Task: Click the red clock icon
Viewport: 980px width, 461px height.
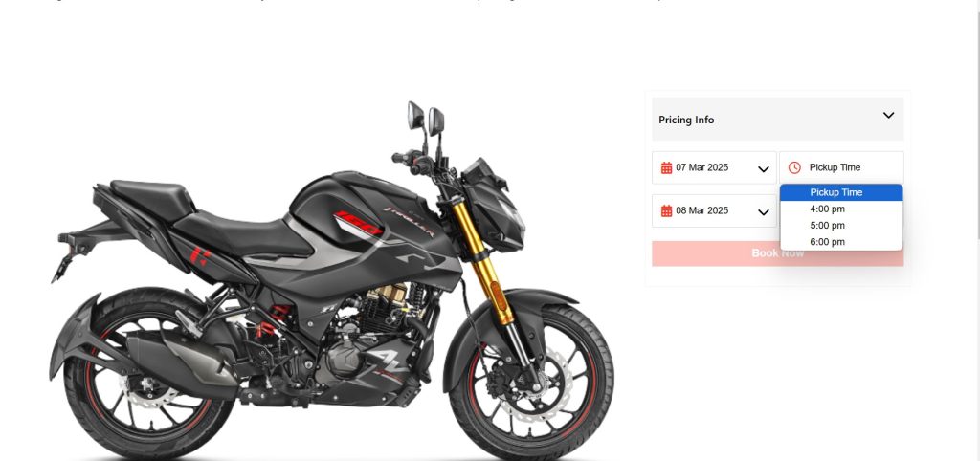Action: pos(794,167)
